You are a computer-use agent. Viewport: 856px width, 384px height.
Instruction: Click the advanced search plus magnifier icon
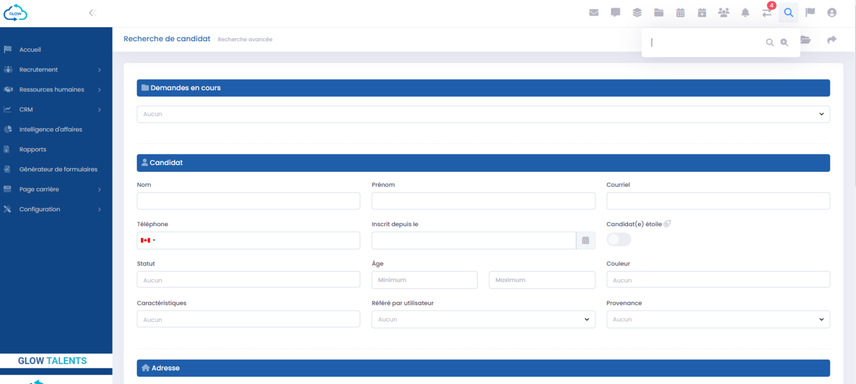point(784,43)
